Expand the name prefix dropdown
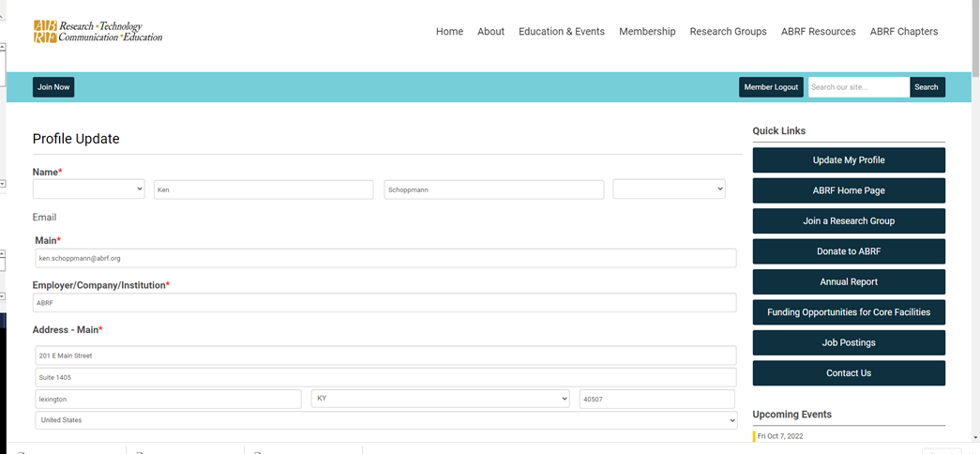Screen dimensions: 980x454 pos(89,189)
